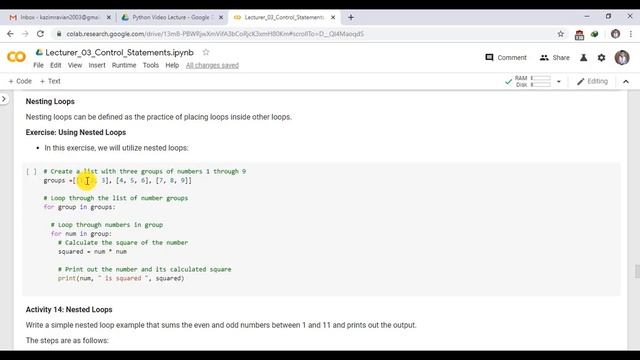Screen dimensions: 640x360
Task: Open the Editing mode selector
Action: pos(592,81)
